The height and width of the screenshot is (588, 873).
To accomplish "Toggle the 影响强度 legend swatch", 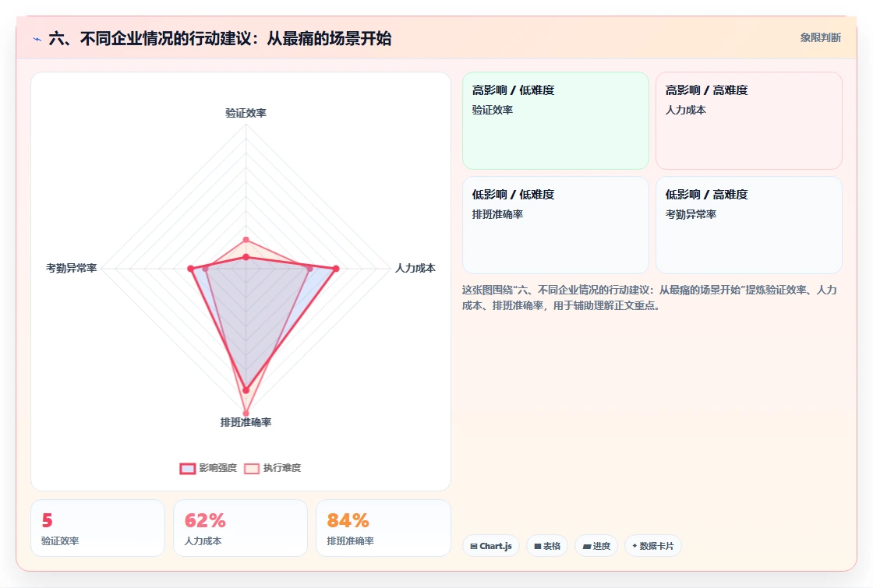I will [x=188, y=468].
